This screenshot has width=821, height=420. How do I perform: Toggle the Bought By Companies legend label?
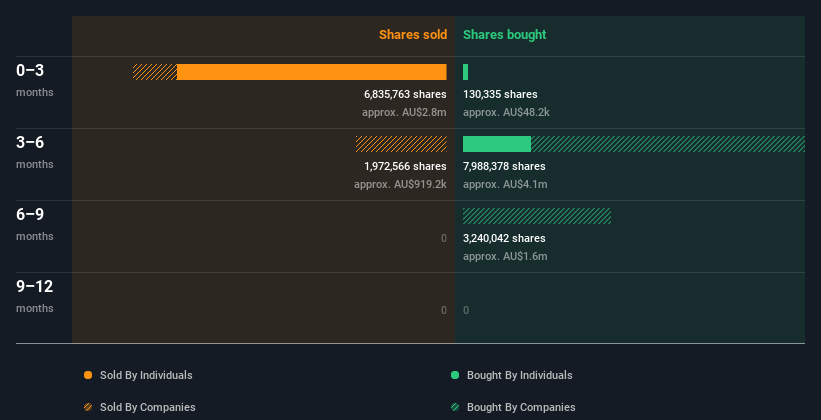click(x=521, y=407)
